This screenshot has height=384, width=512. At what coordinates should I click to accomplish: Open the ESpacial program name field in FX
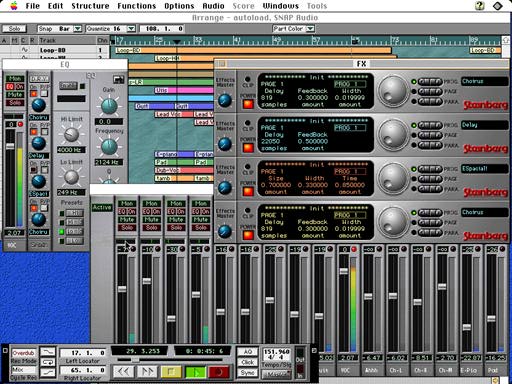tap(485, 169)
